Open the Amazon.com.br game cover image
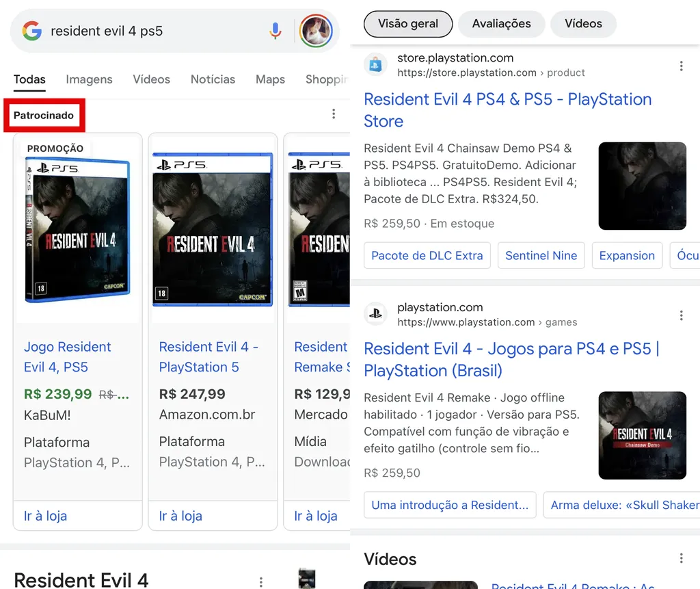 [x=213, y=229]
